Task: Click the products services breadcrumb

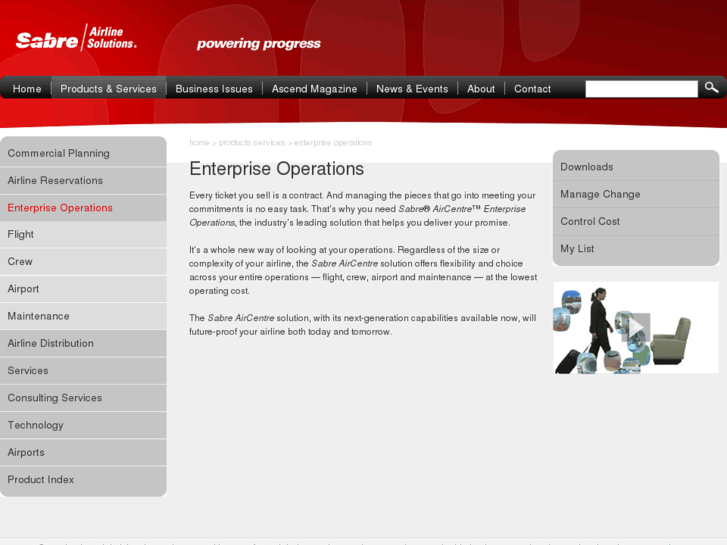Action: 252,143
